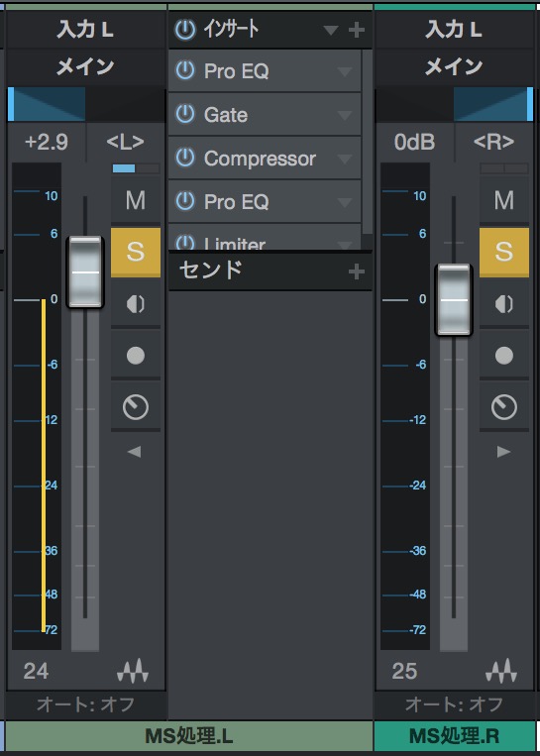Arm record on channel 25

coord(504,356)
